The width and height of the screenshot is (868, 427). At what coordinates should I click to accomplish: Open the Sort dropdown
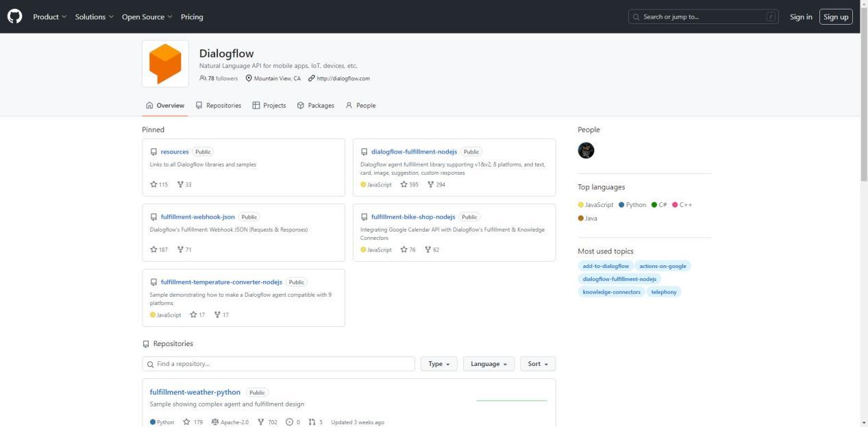(538, 364)
